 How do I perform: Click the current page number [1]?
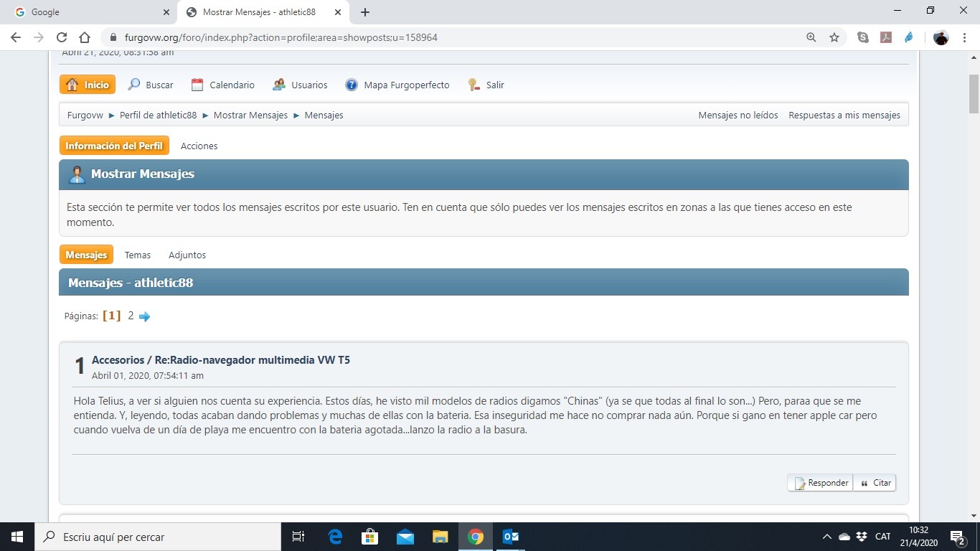click(112, 316)
